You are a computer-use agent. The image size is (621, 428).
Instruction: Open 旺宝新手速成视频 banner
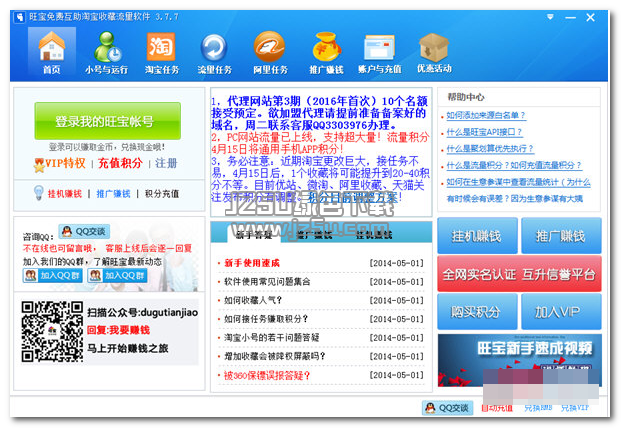[x=519, y=360]
